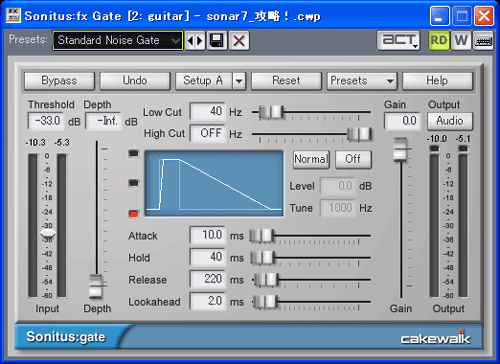Toggle the Audio output button
This screenshot has height=364, width=500.
click(450, 121)
